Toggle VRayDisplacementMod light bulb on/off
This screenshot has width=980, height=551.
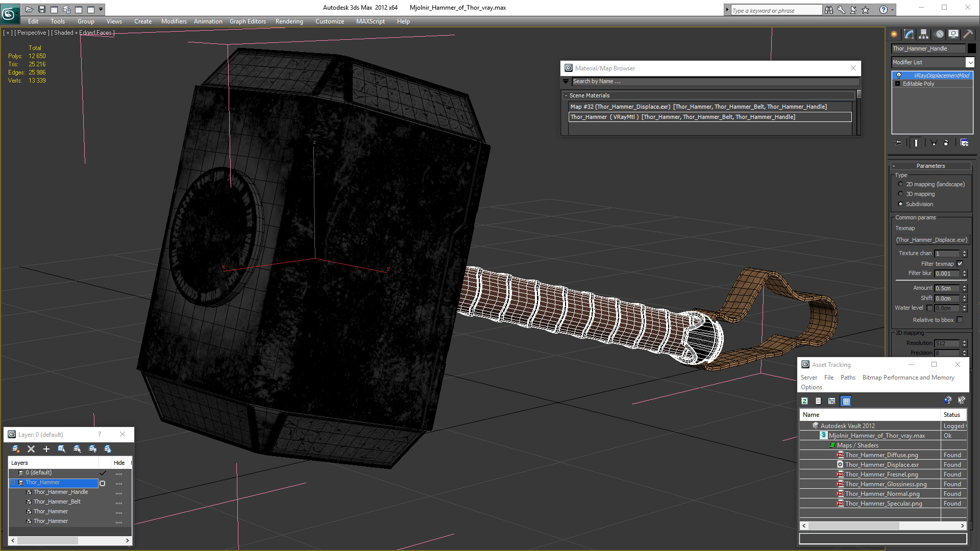coord(899,76)
